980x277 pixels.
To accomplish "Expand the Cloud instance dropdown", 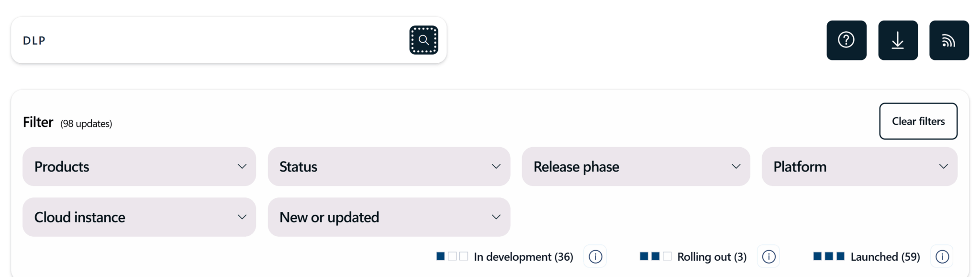I will (139, 217).
